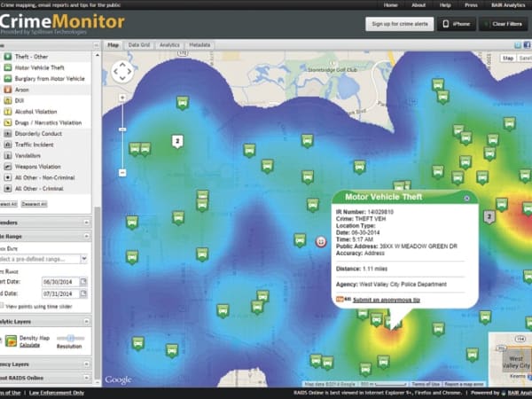This screenshot has width=532, height=399.
Task: Zoom in with the map plus button
Action: tap(122, 96)
